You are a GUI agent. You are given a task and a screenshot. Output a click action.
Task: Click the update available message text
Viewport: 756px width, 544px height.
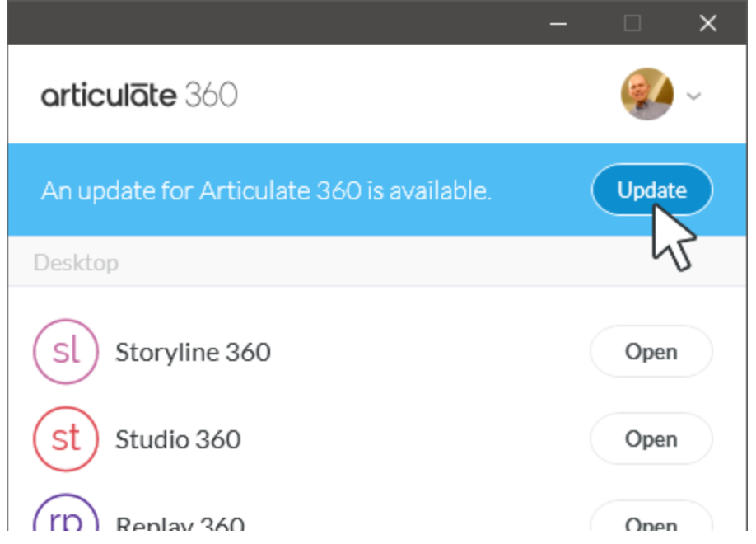266,191
